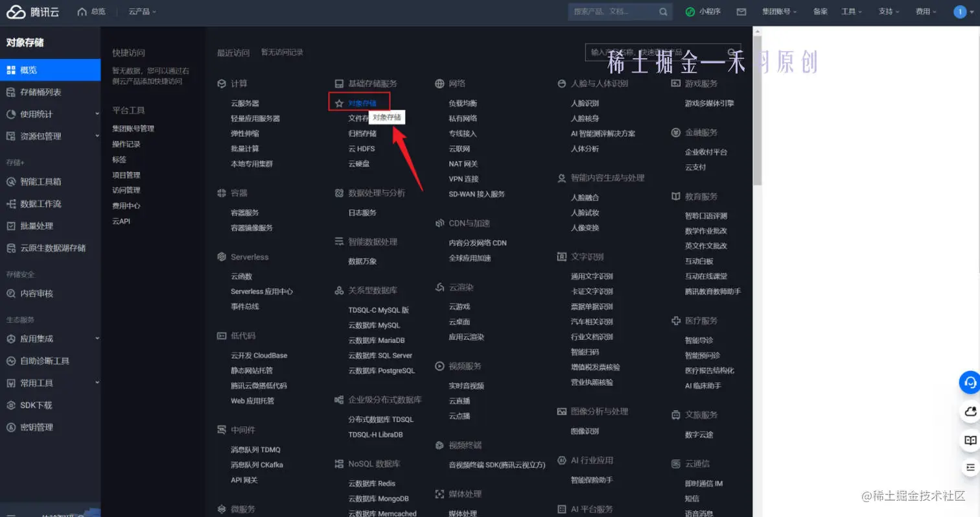Click the 批量处理 sidebar icon
The width and height of the screenshot is (980, 517).
[11, 226]
